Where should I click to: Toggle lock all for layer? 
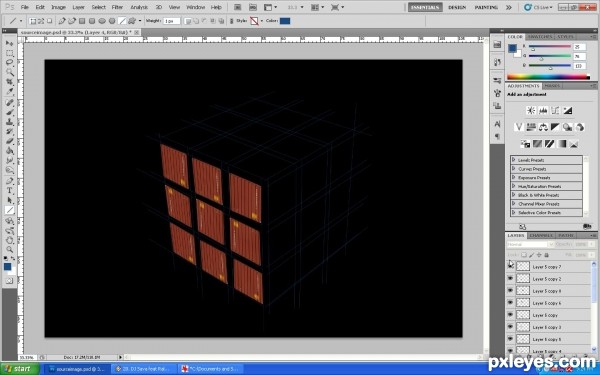546,255
